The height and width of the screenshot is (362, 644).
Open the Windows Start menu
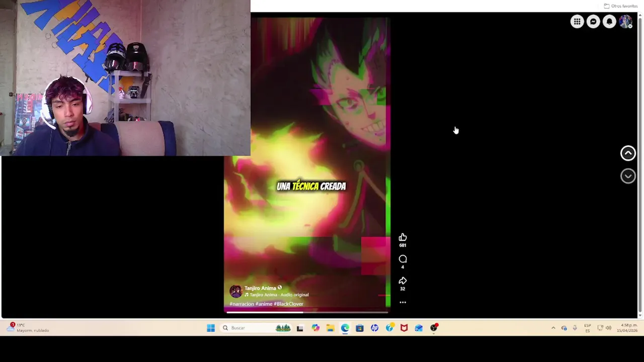point(211,328)
